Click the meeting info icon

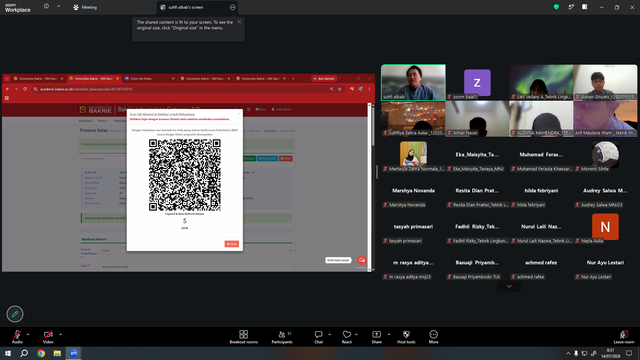coord(46,7)
